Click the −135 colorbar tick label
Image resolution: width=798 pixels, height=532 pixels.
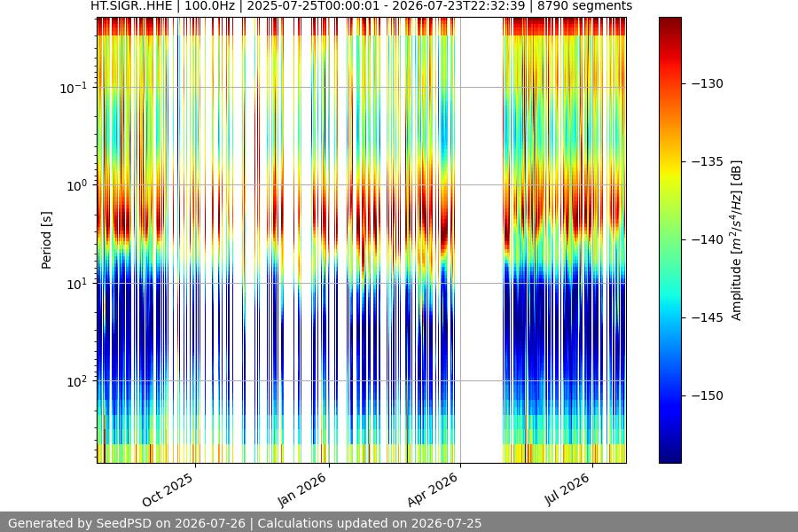(707, 161)
